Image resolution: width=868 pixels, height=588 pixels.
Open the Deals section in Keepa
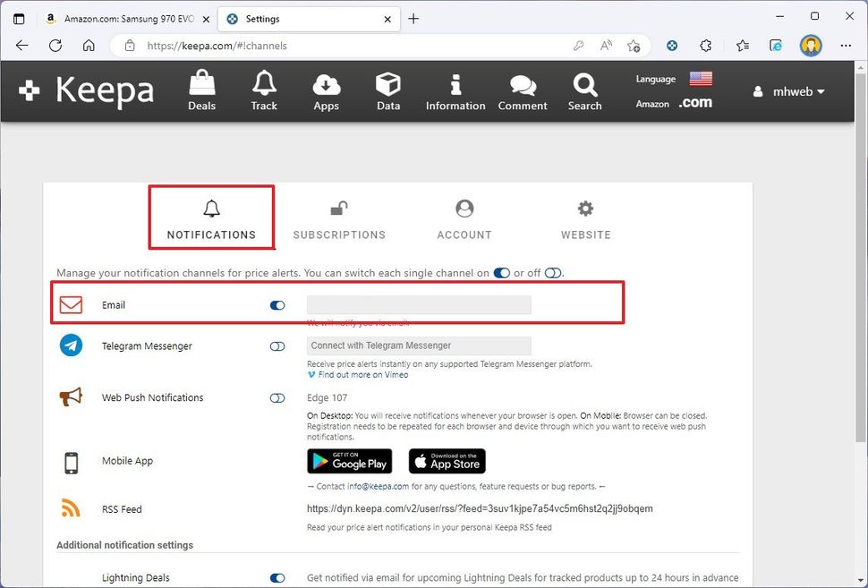tap(201, 90)
